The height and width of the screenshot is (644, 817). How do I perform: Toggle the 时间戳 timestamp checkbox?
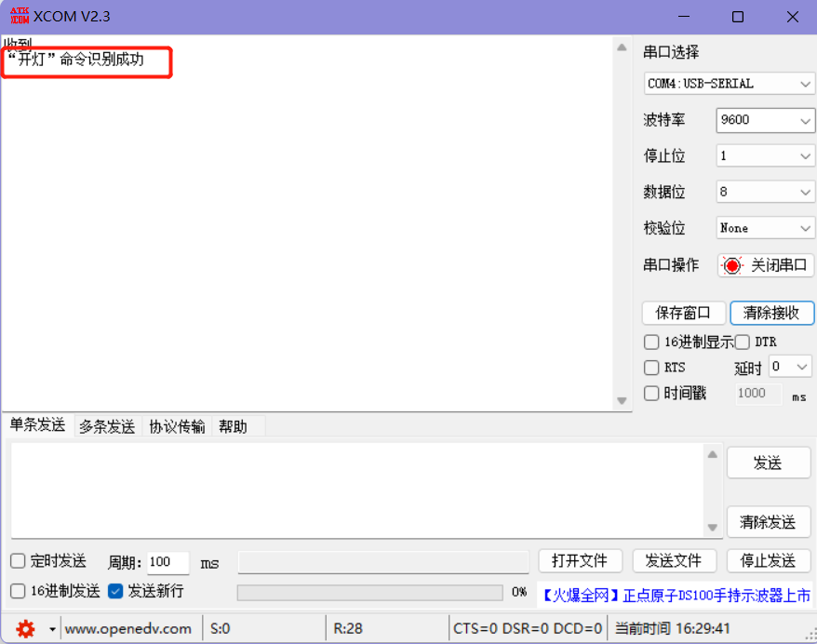coord(651,393)
